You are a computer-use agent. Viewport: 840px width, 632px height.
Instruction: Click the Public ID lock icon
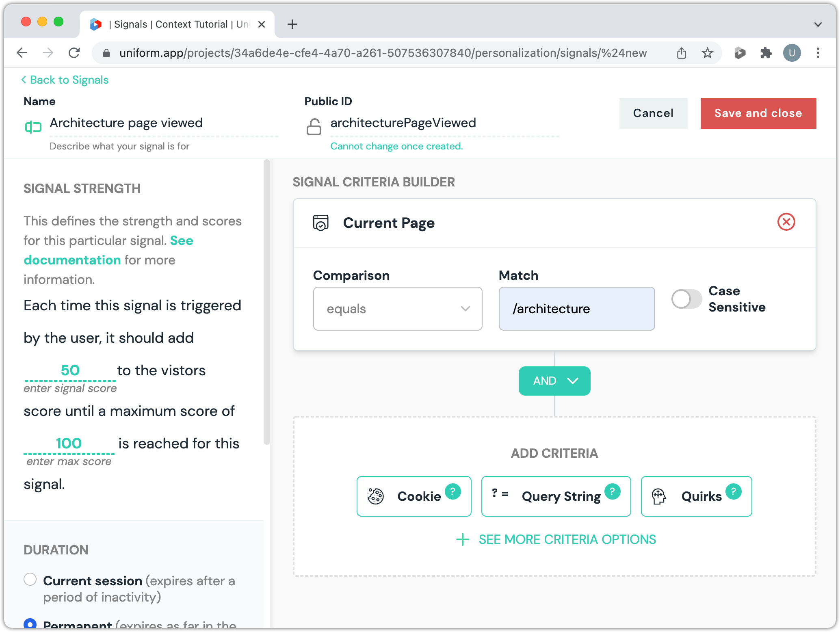(314, 127)
